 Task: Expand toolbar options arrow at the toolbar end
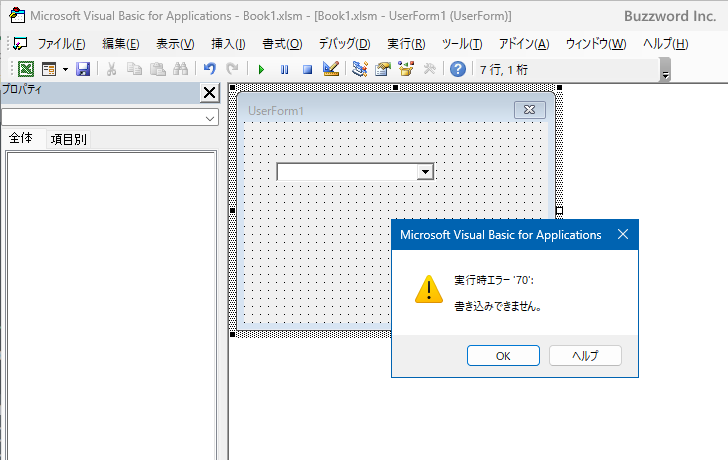665,70
